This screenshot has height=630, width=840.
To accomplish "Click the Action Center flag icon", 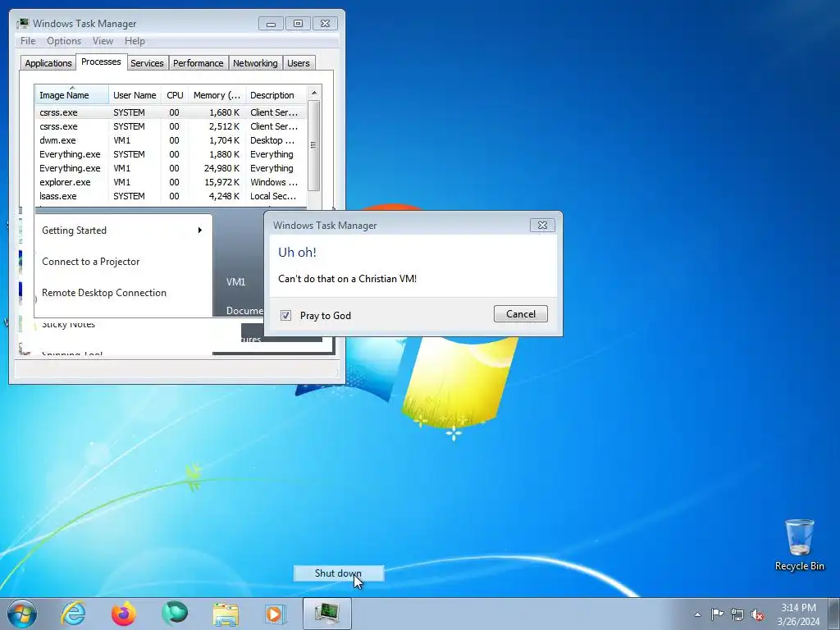I will (717, 614).
